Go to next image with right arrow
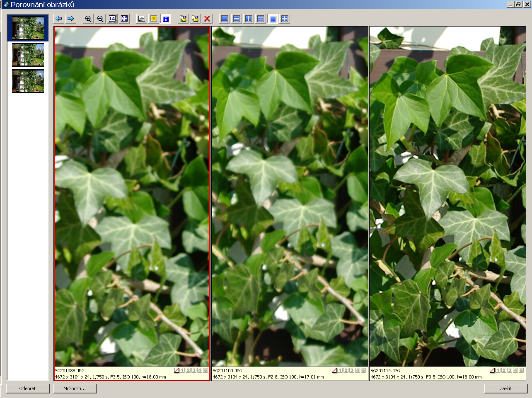Screen dimensions: 532x398 (71, 19)
